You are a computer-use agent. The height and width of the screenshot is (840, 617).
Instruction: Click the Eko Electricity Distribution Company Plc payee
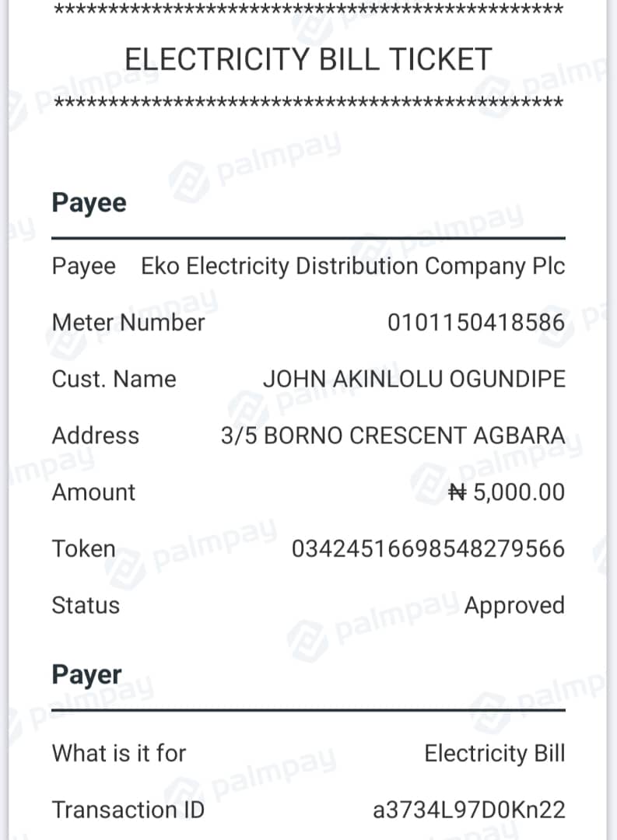click(x=352, y=267)
